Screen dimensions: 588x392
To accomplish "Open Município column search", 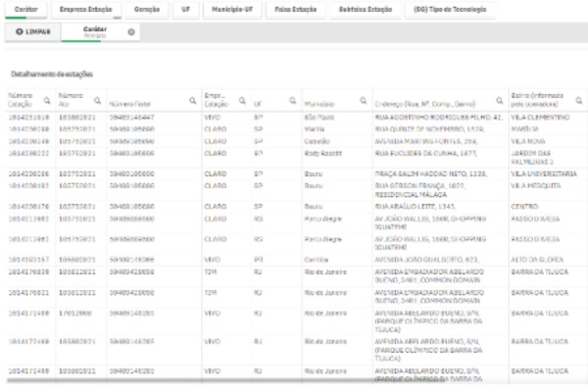I will click(x=364, y=100).
